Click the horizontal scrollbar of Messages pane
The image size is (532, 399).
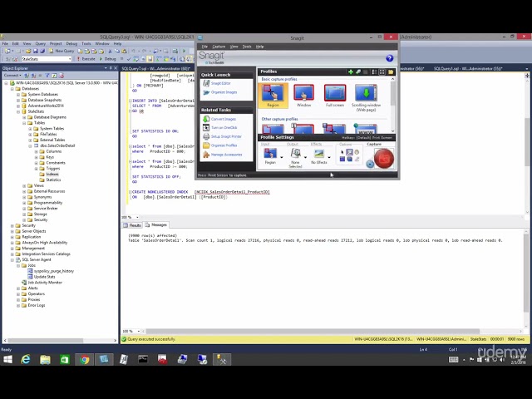point(313,331)
